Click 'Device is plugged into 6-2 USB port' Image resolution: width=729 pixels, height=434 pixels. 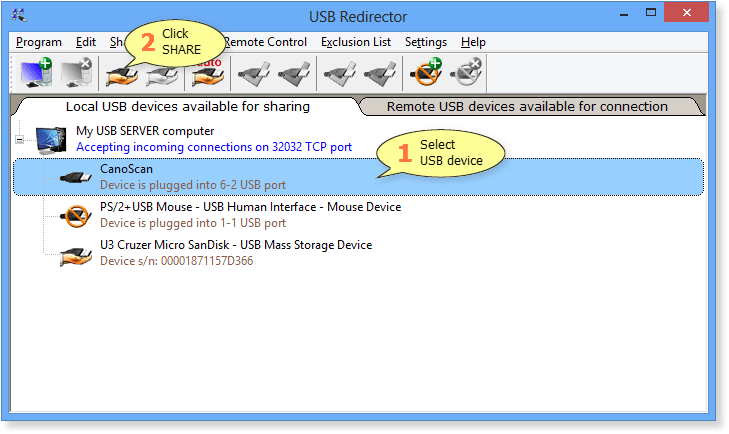point(192,185)
